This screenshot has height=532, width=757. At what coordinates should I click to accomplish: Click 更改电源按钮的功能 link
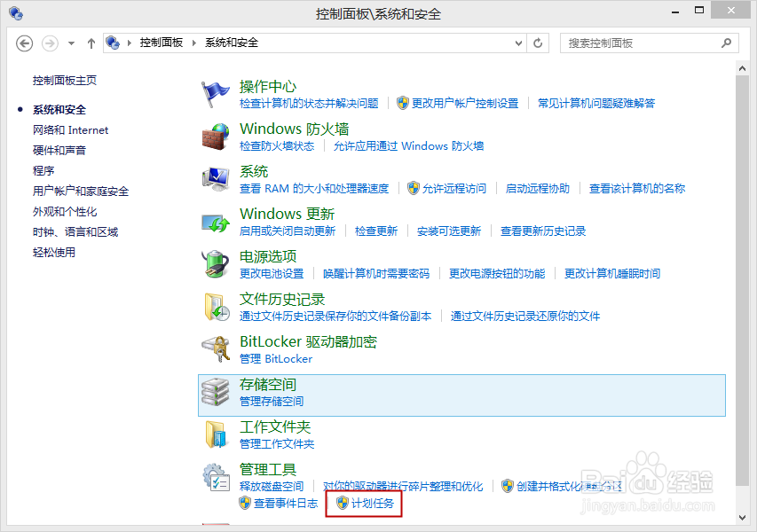497,273
